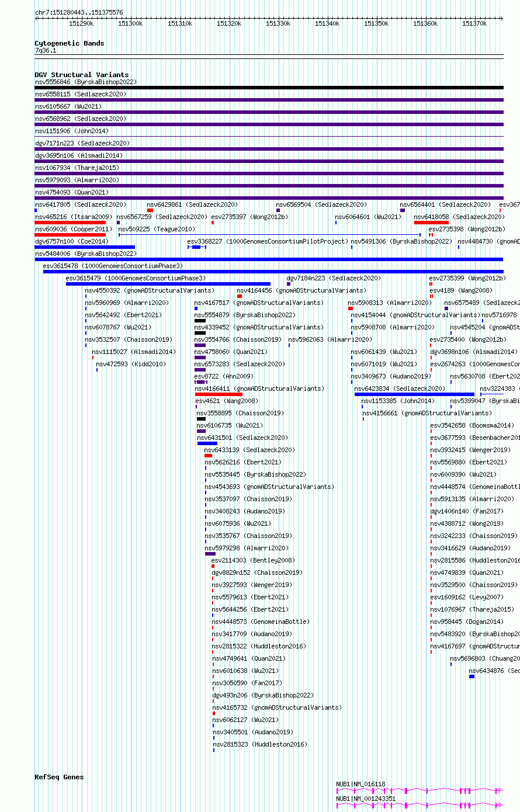
Task: Select nsv1153385 (John2014) label
Action: click(398, 401)
